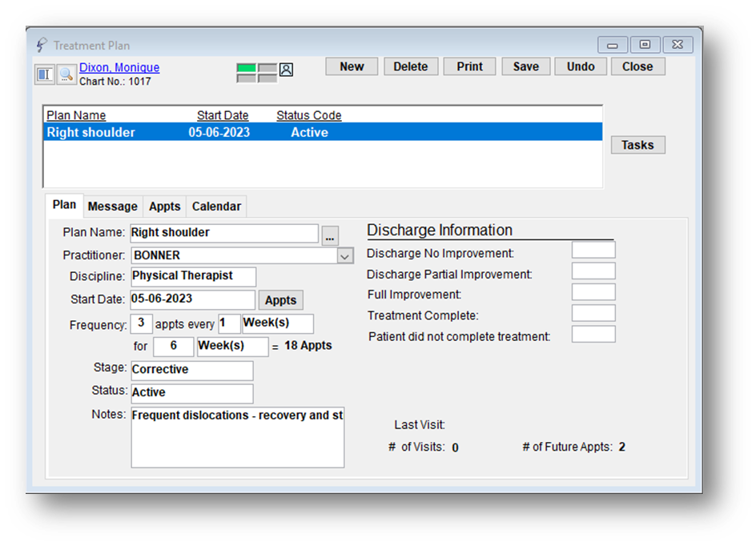Click the Discharge Partial Improvement field
The height and width of the screenshot is (546, 756).
[x=593, y=271]
